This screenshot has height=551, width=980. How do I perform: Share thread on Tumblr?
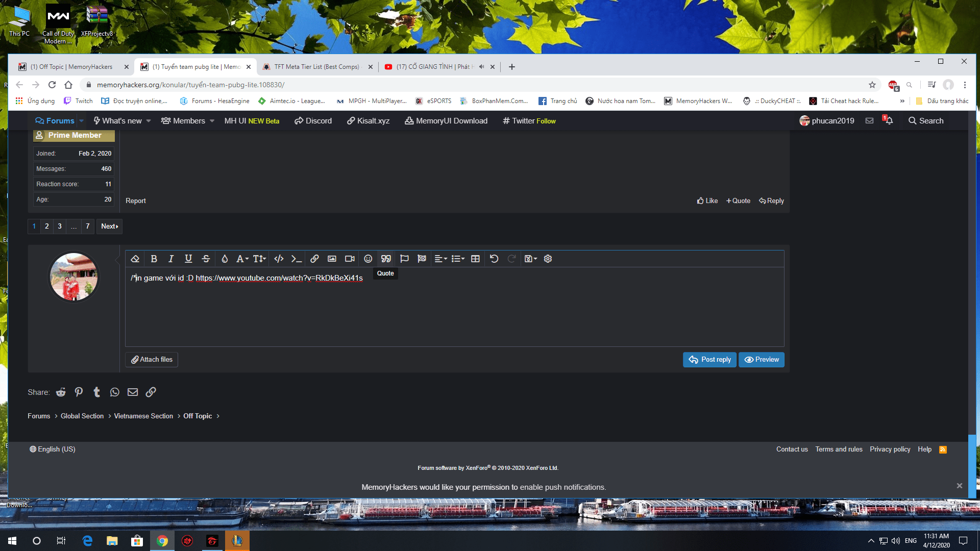point(97,392)
